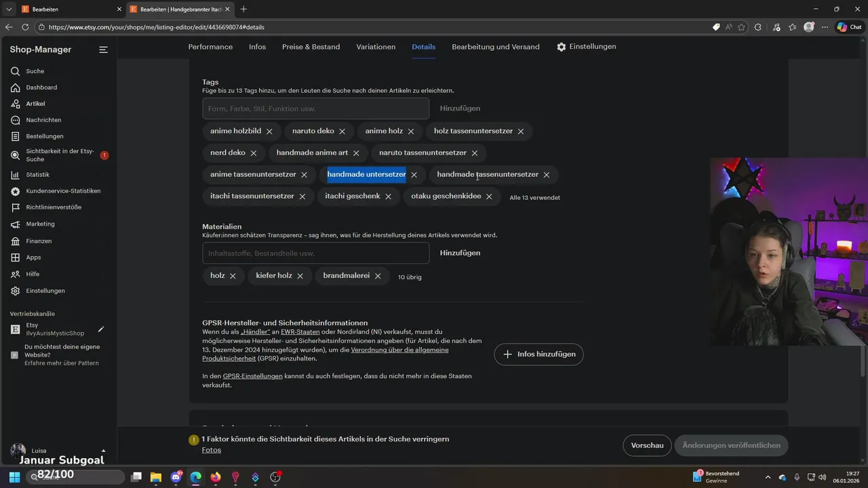The width and height of the screenshot is (868, 488).
Task: Open the 'Erfahre mehr über Pattern' link
Action: pos(62,363)
